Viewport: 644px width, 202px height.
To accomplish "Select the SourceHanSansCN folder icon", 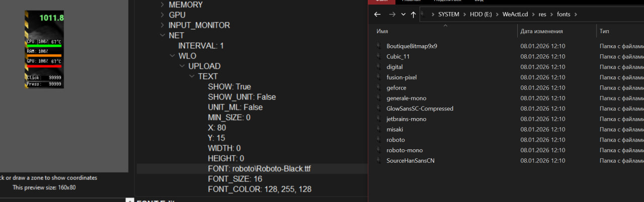I will (379, 161).
